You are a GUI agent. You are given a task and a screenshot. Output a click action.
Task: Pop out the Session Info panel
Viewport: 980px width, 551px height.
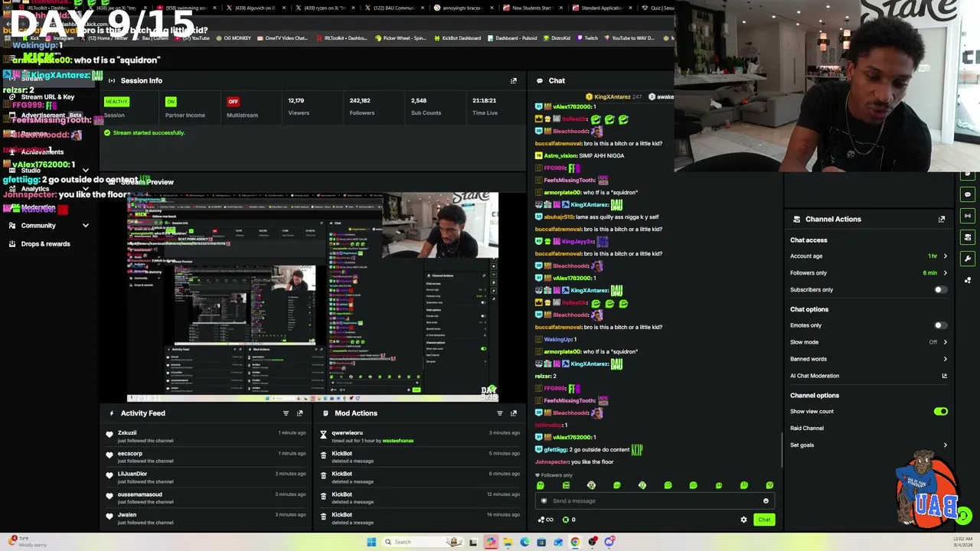514,80
